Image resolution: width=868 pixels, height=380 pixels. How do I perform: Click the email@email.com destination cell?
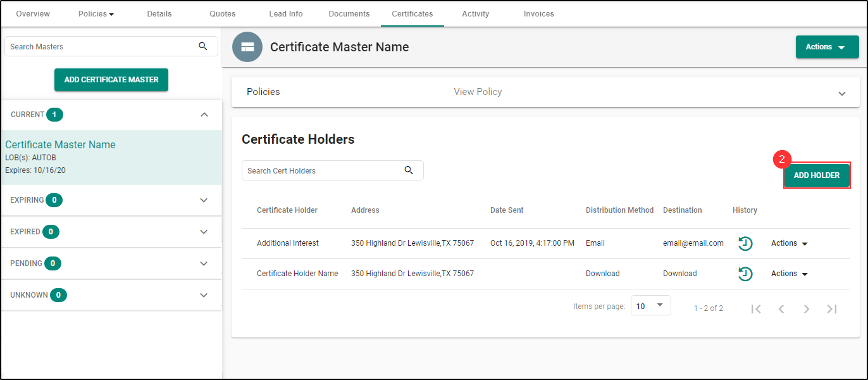(x=693, y=243)
